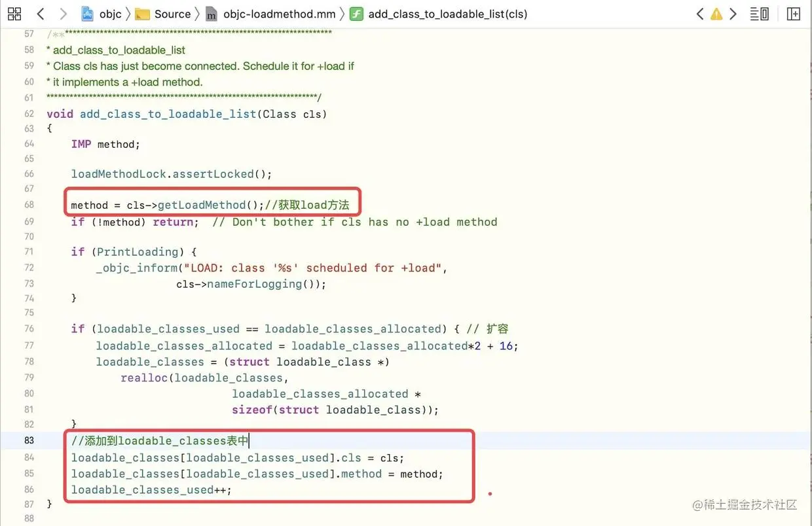This screenshot has width=812, height=526.
Task: Click the 'it implements a +load method' comment
Action: [x=124, y=82]
